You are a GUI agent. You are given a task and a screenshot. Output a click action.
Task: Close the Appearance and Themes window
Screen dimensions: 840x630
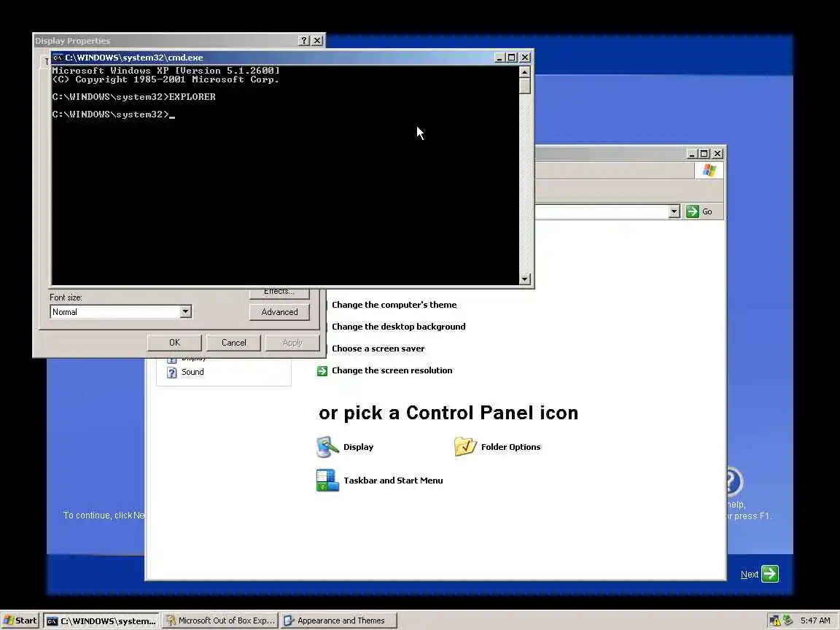coord(717,154)
